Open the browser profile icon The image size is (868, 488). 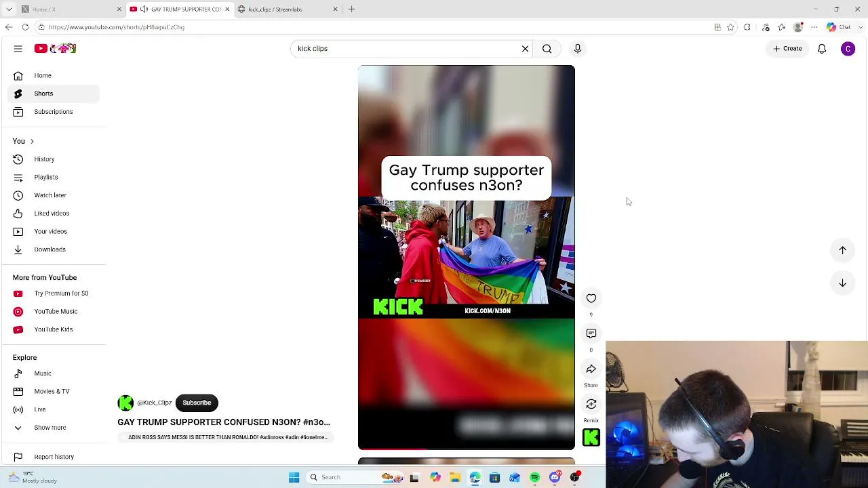coord(798,27)
